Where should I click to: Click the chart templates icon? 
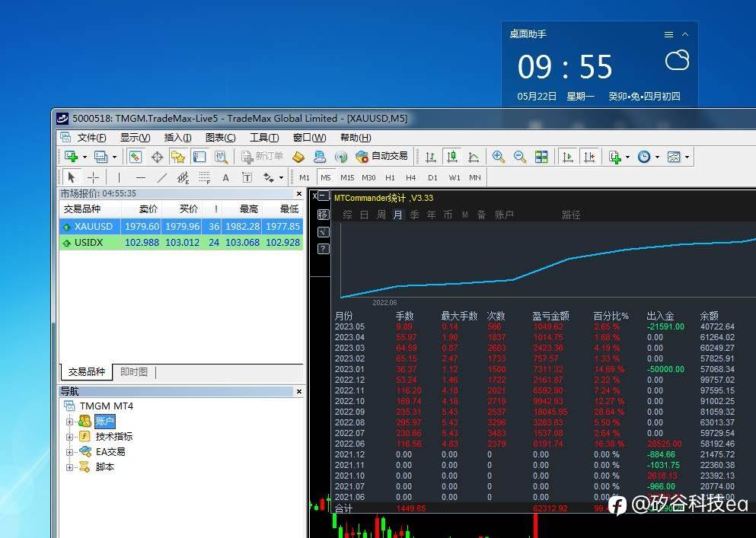click(674, 157)
